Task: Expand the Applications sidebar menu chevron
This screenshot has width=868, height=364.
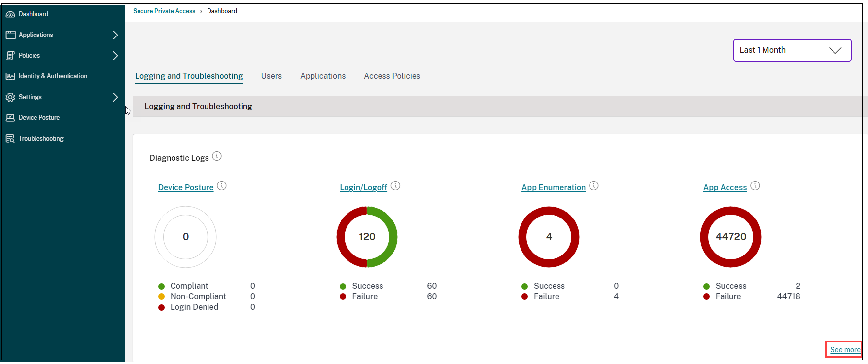Action: point(115,35)
